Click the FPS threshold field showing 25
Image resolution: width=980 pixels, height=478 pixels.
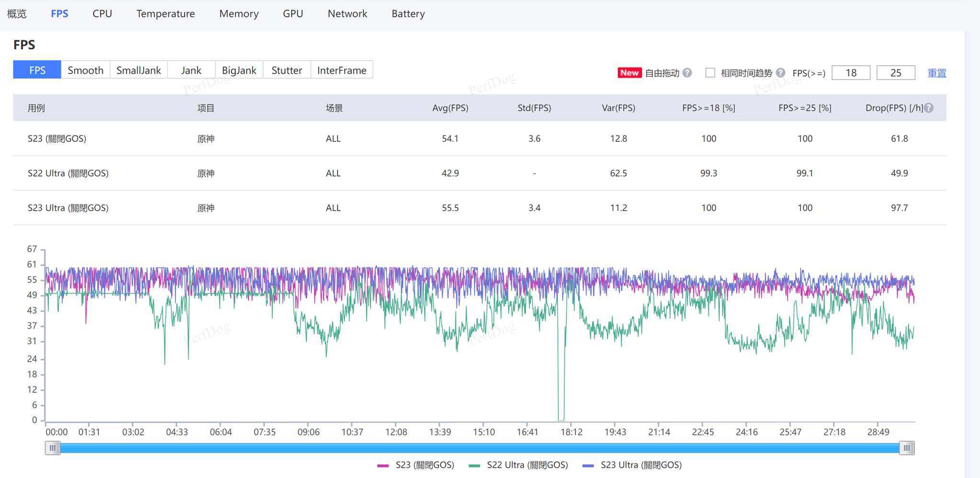(895, 73)
